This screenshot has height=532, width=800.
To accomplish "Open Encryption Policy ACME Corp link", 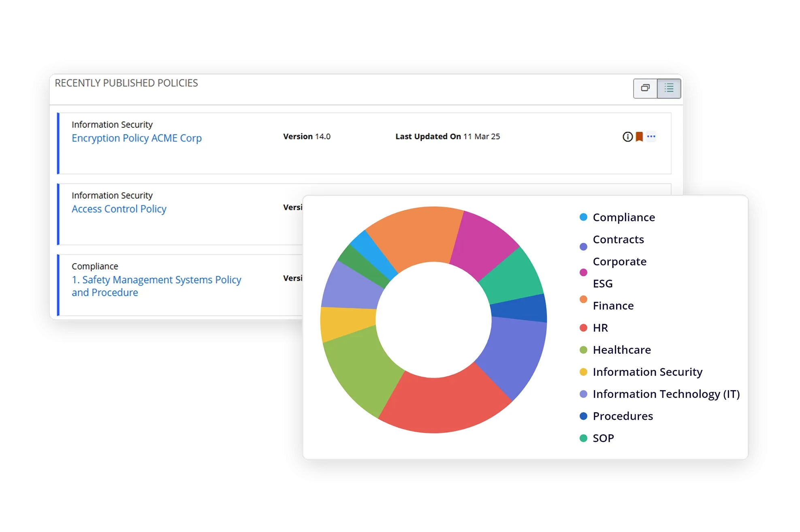I will click(x=137, y=138).
